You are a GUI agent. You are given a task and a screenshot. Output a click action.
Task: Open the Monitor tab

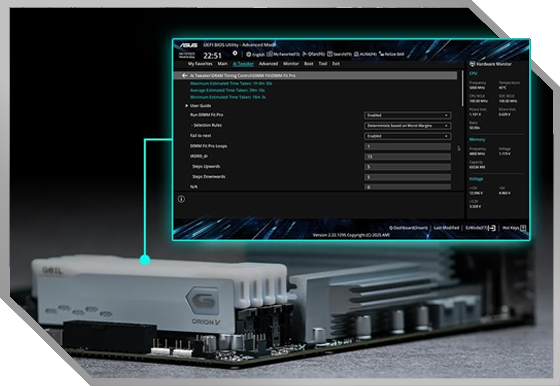(291, 64)
